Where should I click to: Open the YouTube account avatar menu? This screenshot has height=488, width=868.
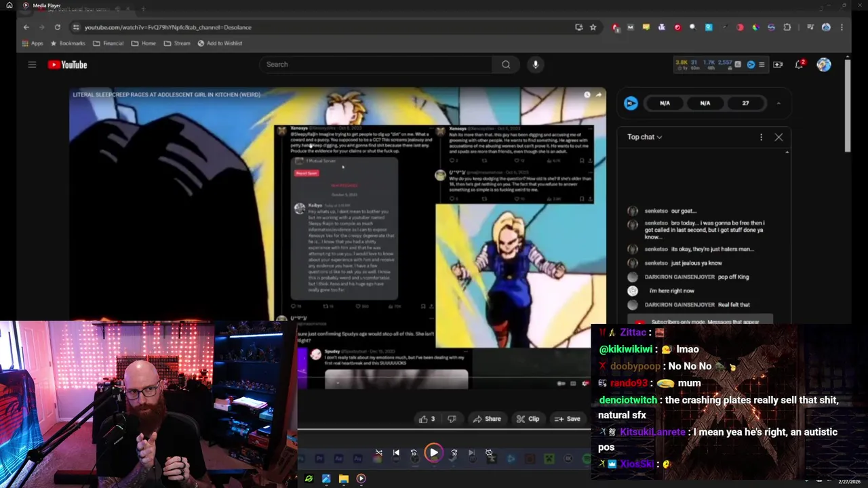coord(824,64)
